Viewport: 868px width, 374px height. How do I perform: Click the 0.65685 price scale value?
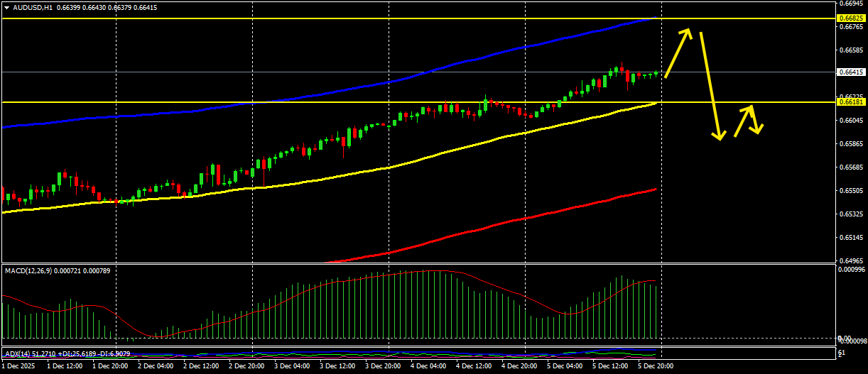click(x=851, y=167)
